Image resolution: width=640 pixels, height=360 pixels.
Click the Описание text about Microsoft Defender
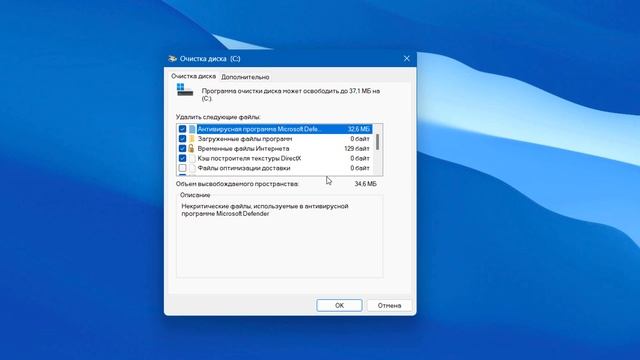tap(265, 210)
